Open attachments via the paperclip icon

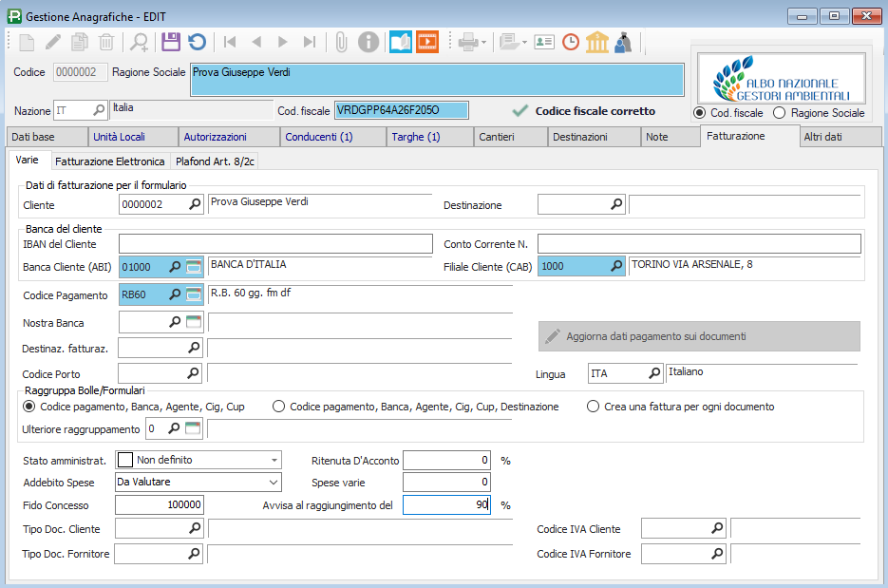[341, 42]
